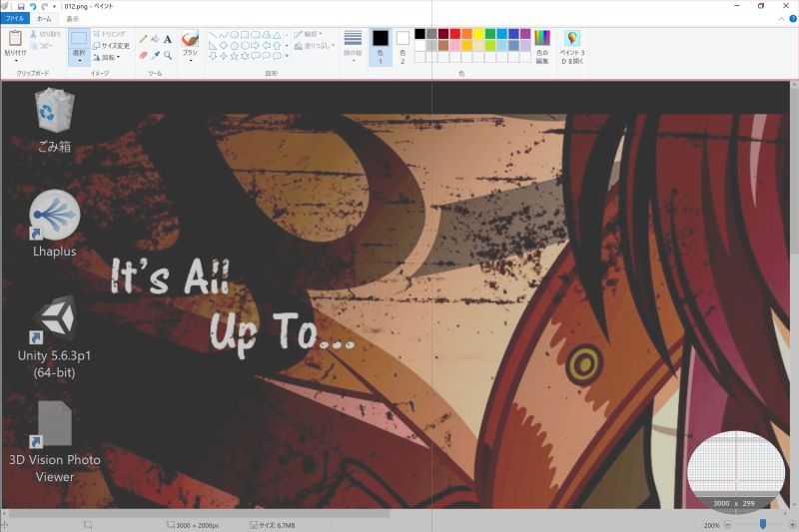
Task: Choose the polygon shape
Action: [x=266, y=35]
